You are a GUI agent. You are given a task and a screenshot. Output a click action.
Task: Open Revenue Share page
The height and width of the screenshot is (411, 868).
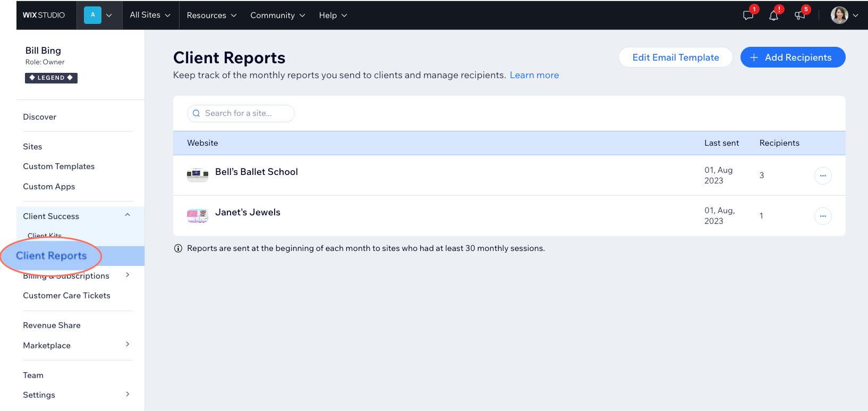[52, 325]
